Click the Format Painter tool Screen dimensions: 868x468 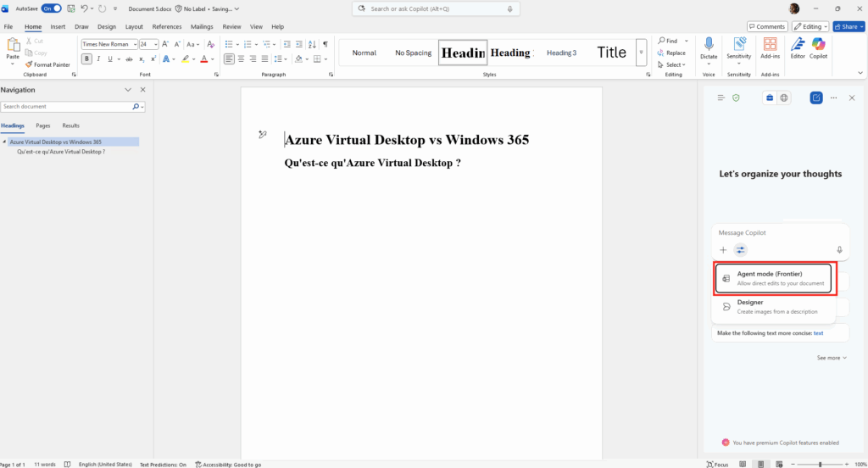tap(47, 64)
